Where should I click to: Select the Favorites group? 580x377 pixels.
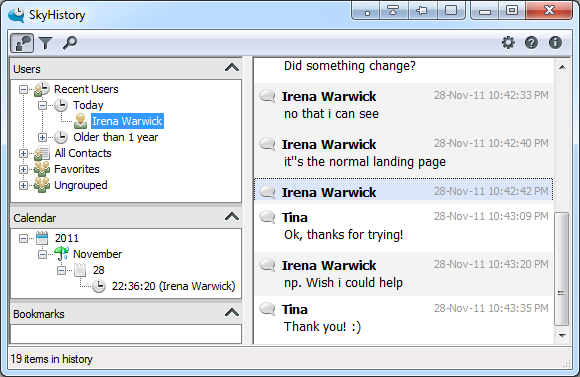(77, 169)
